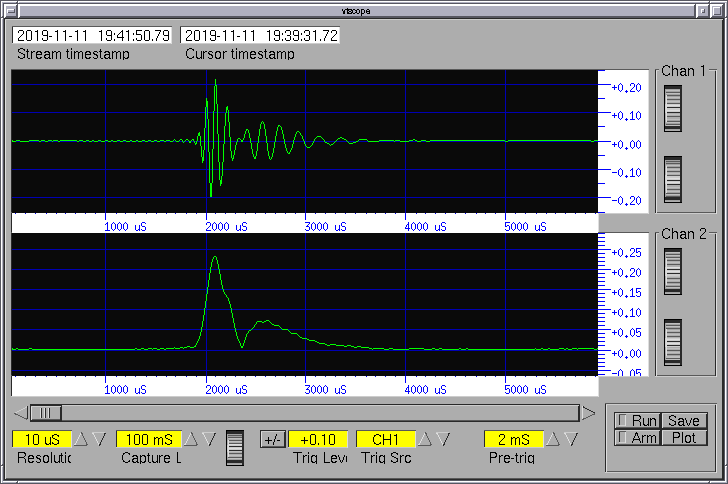Click the Resolution decrease down arrow

pos(99,439)
